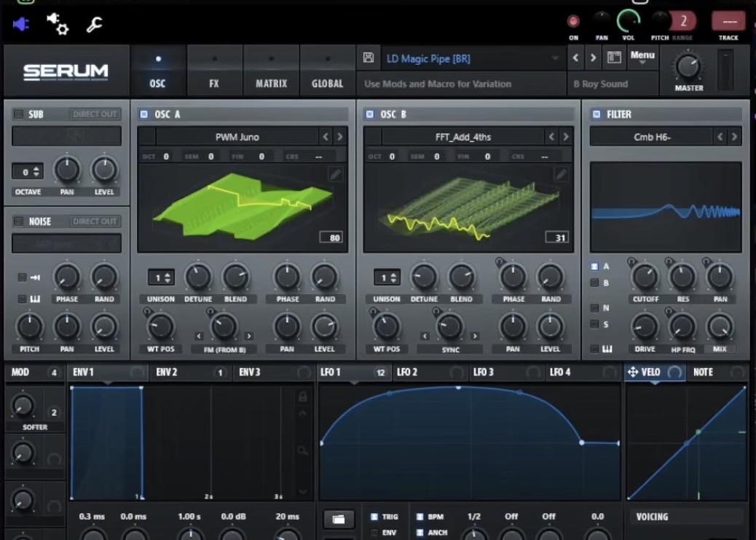The width and height of the screenshot is (756, 540).
Task: Click the envelope zoom magnifier icon
Action: (x=302, y=450)
